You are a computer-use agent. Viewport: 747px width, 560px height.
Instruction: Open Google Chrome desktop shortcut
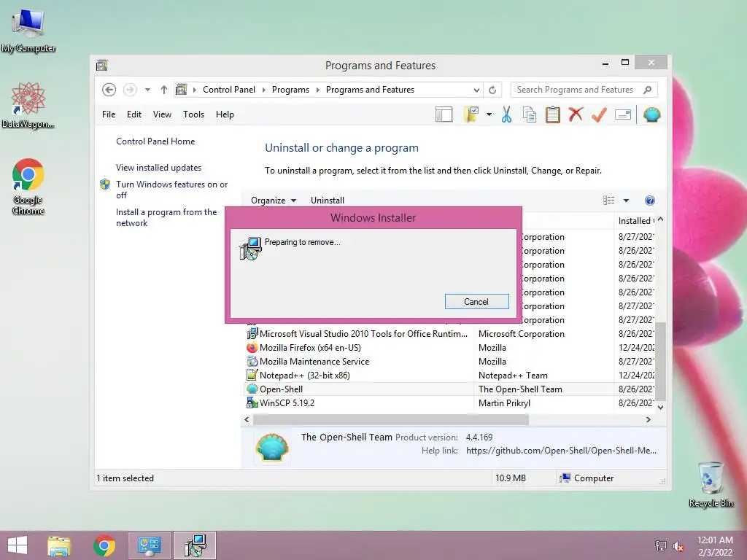[x=28, y=187]
